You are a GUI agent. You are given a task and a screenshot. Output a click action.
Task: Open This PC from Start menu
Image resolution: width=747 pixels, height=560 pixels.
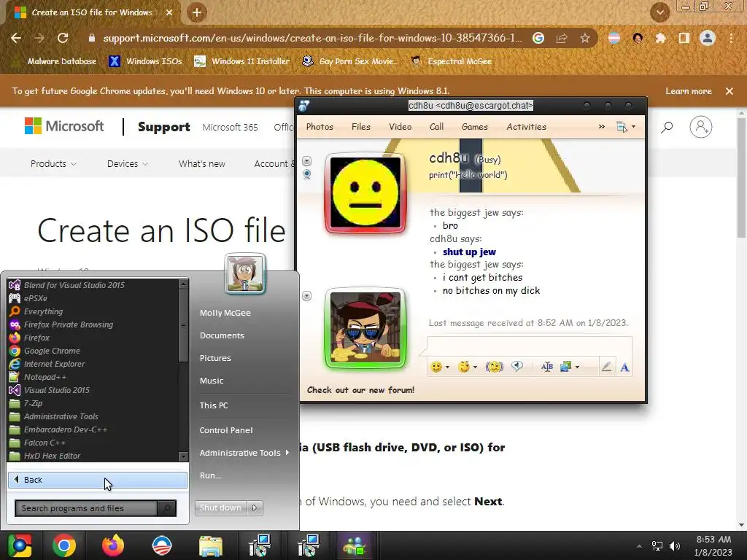click(214, 405)
